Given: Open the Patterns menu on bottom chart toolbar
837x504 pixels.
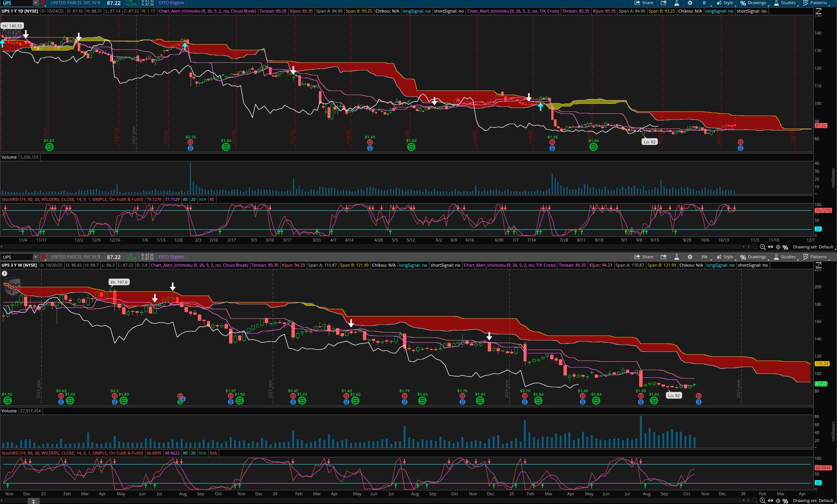Looking at the screenshot, I should point(815,257).
